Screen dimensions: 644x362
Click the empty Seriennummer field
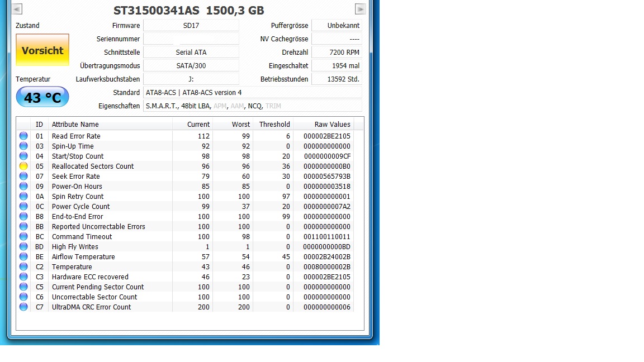191,39
